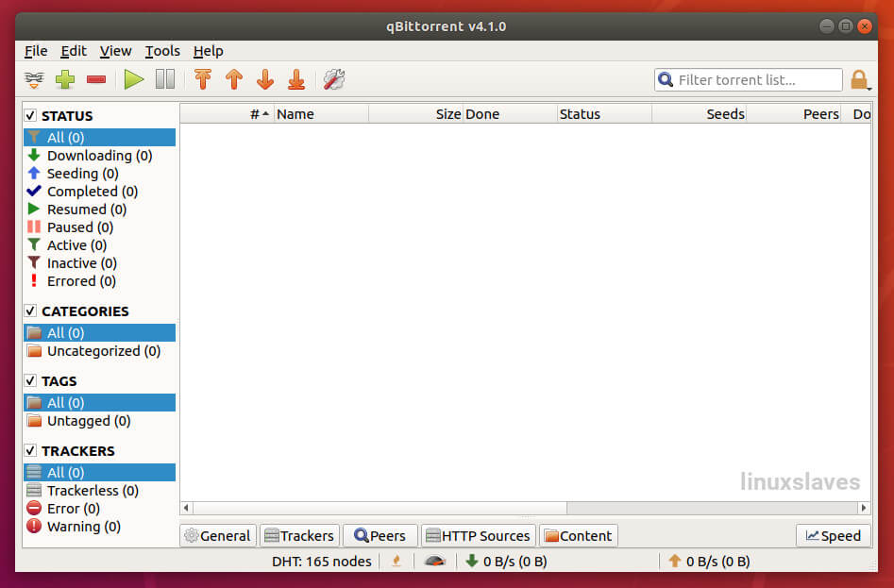The image size is (894, 588).
Task: Select Resumed (0) status filter
Action: coord(100,210)
